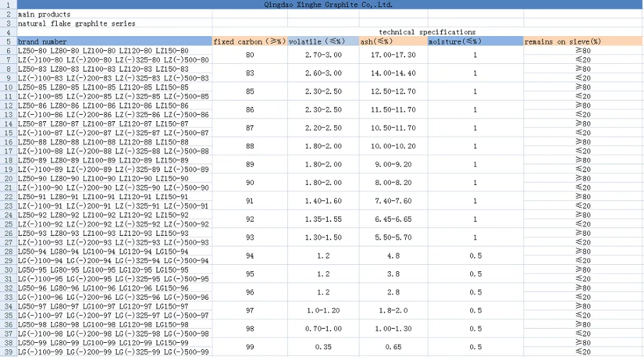This screenshot has height=357, width=644.
Task: Select the 'brand number' column header
Action: [114, 41]
